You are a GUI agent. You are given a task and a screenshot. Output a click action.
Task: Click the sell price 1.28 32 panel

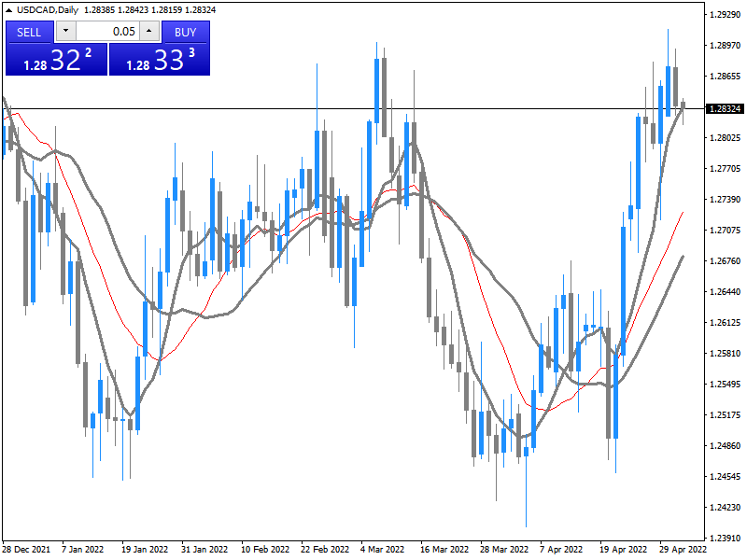pos(56,60)
